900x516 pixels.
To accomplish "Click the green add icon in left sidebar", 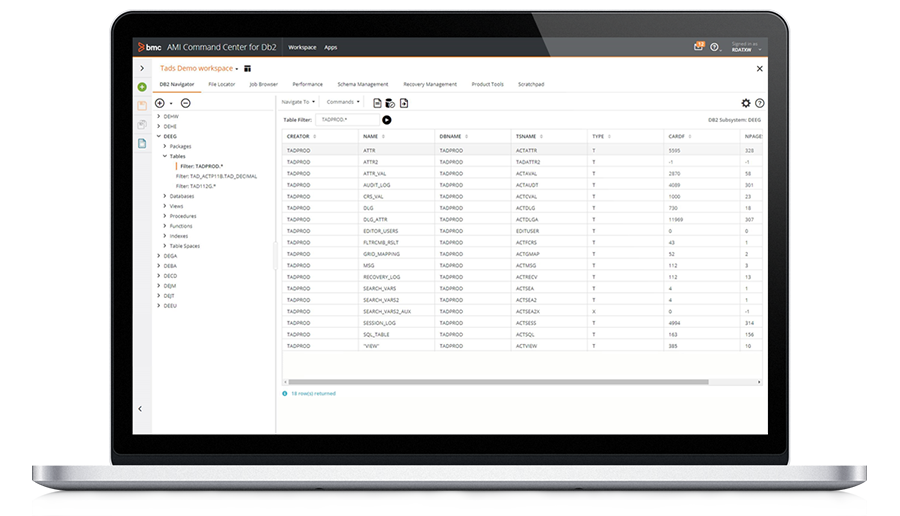I will [x=142, y=87].
